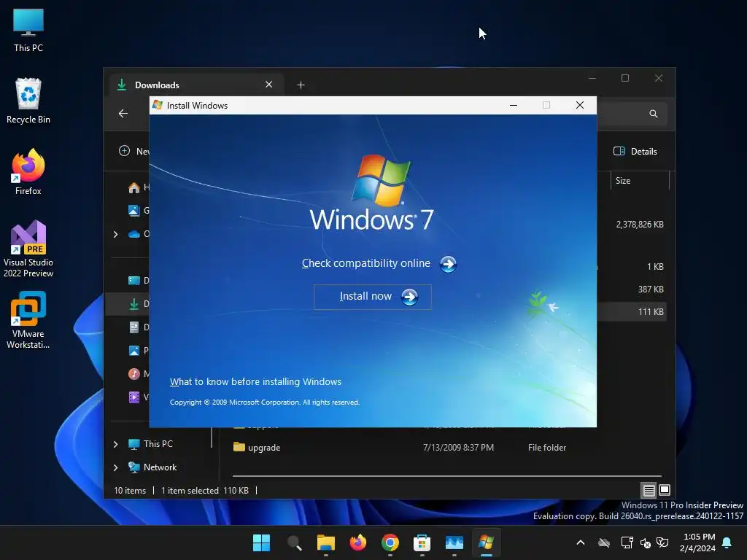Click the muted volume tray icon
Viewport: 747px width, 560px height.
point(646,542)
